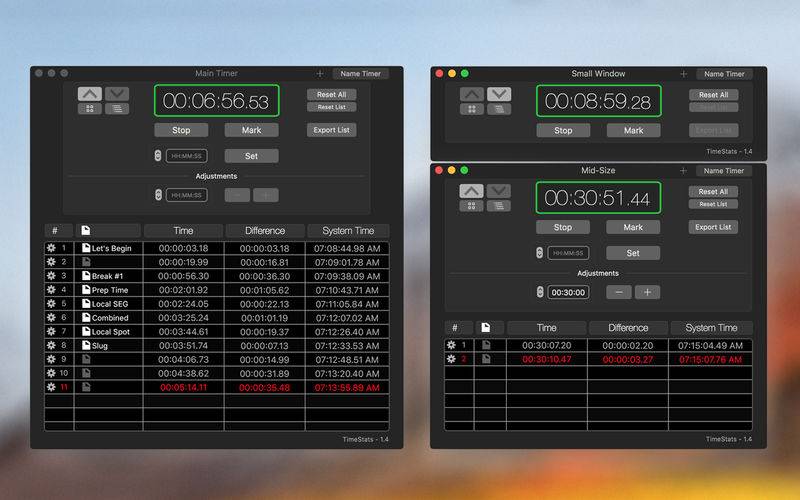Click note icon in Mid-Size row 1
Viewport: 800px width, 500px height.
[486, 345]
